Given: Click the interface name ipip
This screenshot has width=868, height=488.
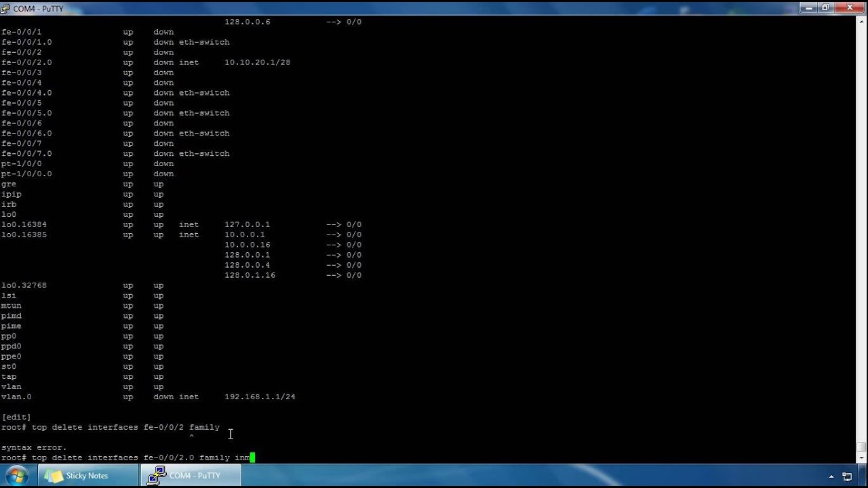Looking at the screenshot, I should click(x=12, y=194).
